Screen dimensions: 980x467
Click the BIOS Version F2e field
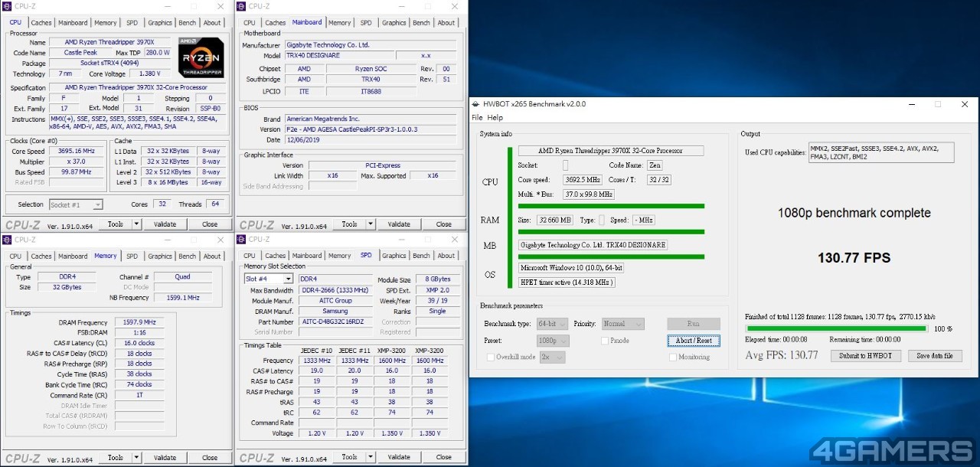coord(372,129)
